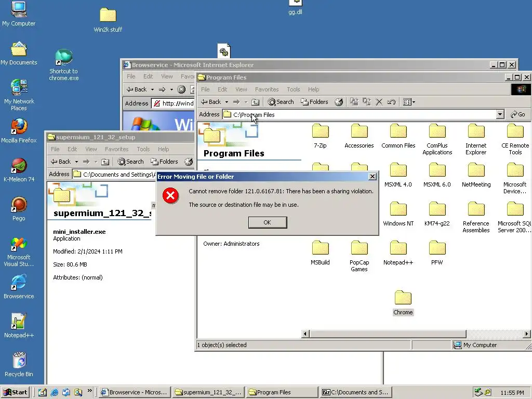Screen dimensions: 532x399
Task: Close the Error Moving File dialog
Action: pyautogui.click(x=372, y=177)
